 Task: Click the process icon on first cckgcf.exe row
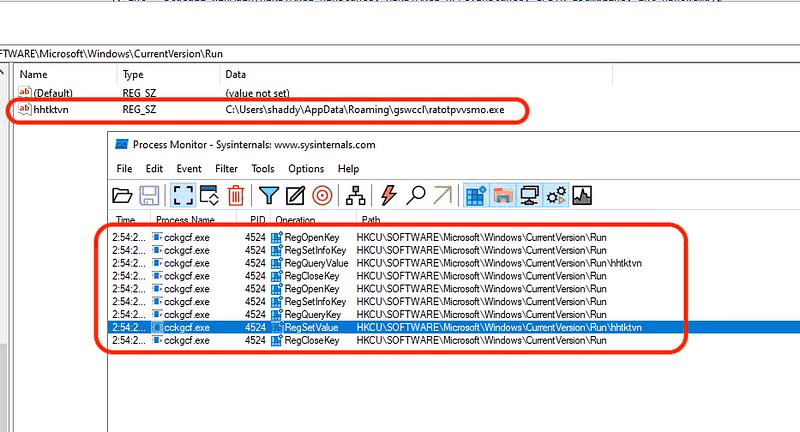(158, 237)
